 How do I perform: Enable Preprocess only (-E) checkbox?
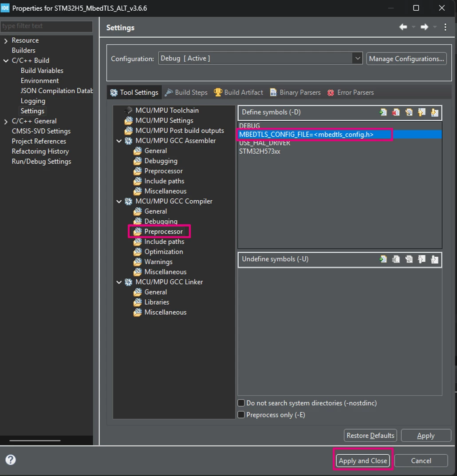click(x=241, y=415)
